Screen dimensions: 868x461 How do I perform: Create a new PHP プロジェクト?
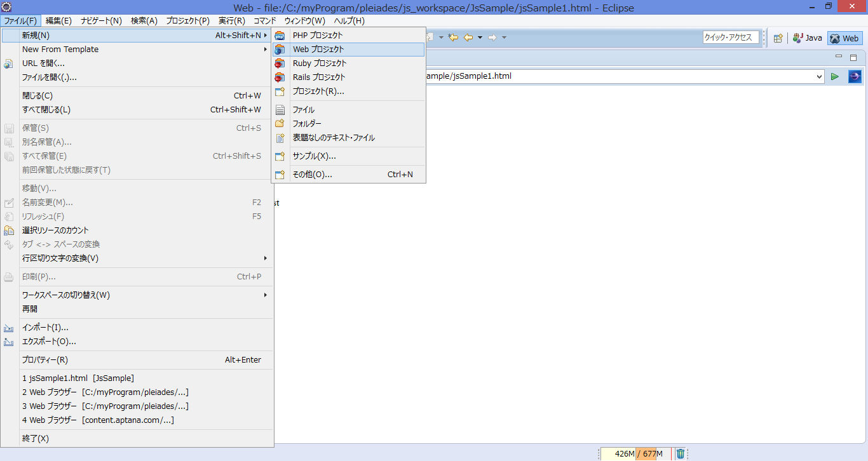click(x=348, y=36)
